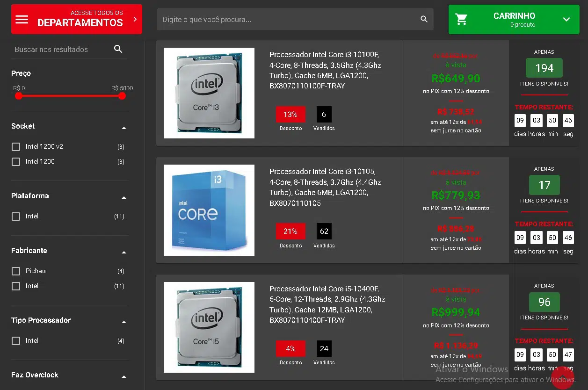Check the Intel checkbox under Tipo Processador

16,341
